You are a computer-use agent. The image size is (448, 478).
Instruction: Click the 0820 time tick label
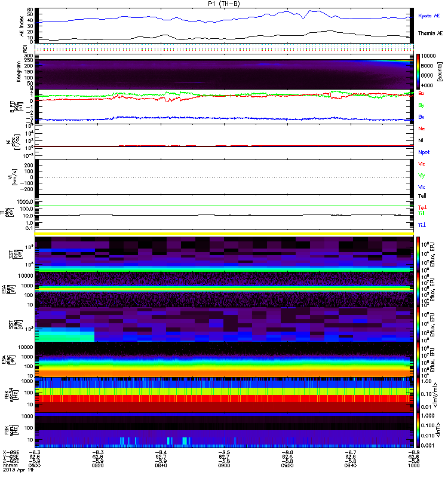pos(97,465)
